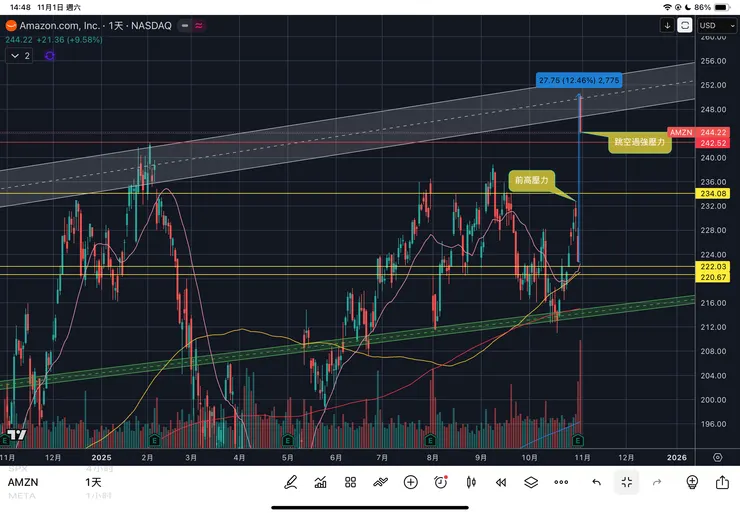The image size is (740, 514).
Task: Tap the TradingView logo on the chart
Action: click(16, 435)
